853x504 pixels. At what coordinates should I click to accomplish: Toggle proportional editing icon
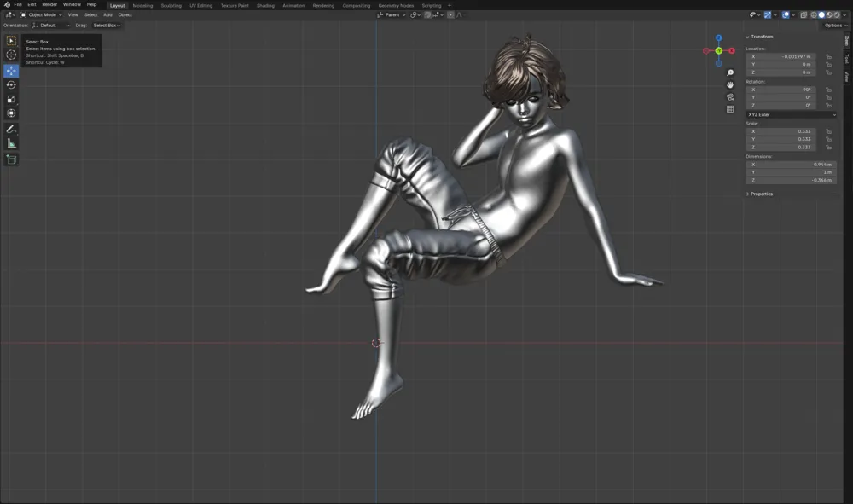point(450,15)
